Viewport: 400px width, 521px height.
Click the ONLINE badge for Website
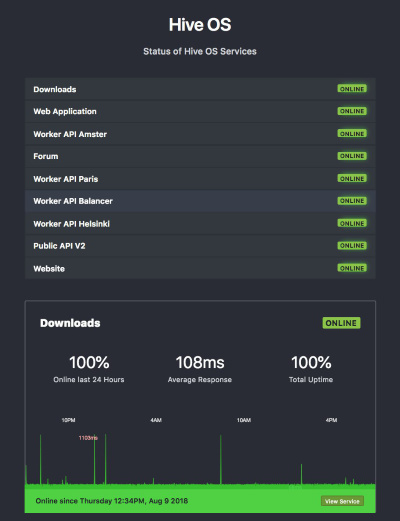click(352, 268)
